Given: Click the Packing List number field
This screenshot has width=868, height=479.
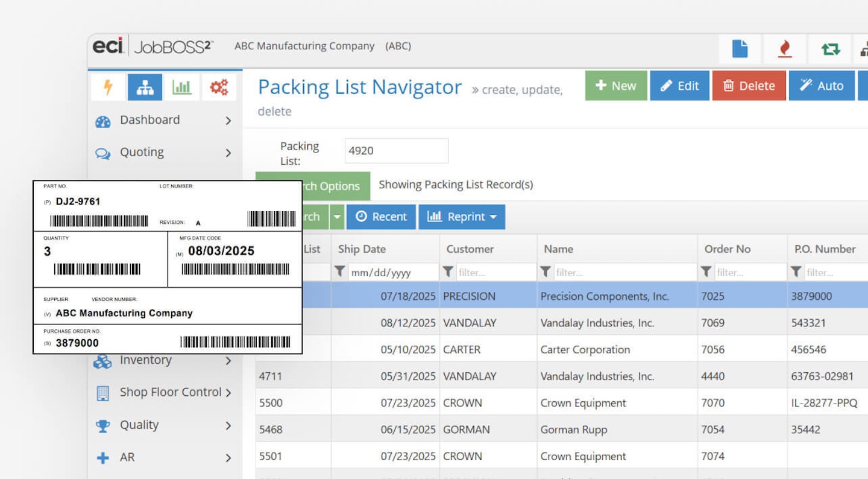Looking at the screenshot, I should 397,151.
